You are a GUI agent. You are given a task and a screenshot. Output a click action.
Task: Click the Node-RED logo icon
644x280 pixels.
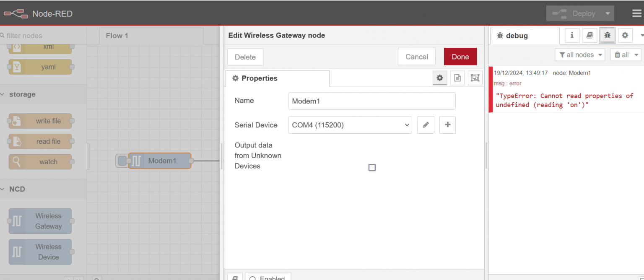[x=16, y=13]
